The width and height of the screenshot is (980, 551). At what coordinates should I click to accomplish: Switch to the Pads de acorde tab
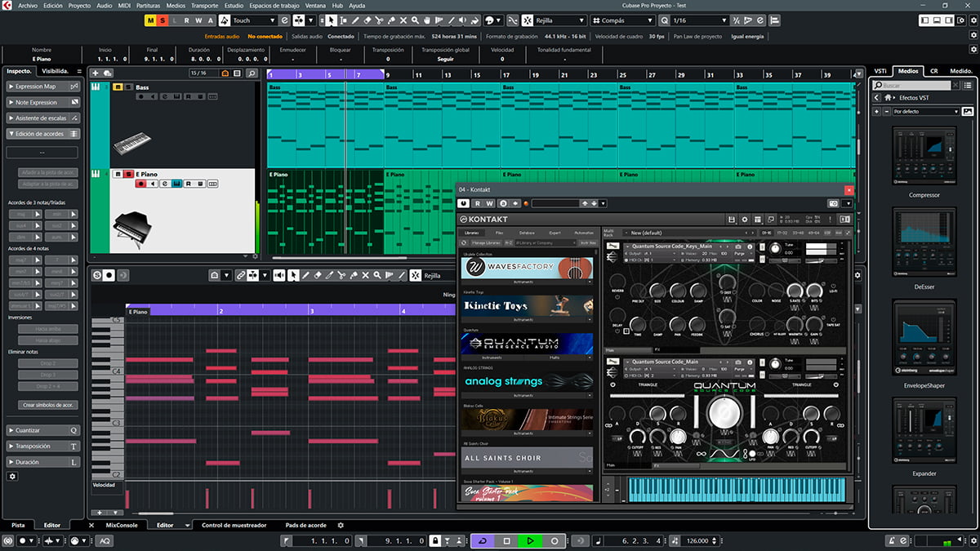click(305, 525)
